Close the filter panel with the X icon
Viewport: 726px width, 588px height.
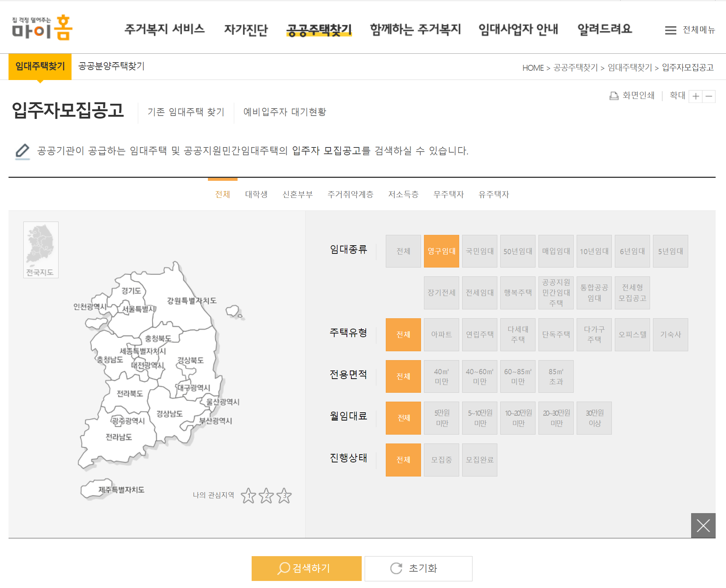(703, 526)
